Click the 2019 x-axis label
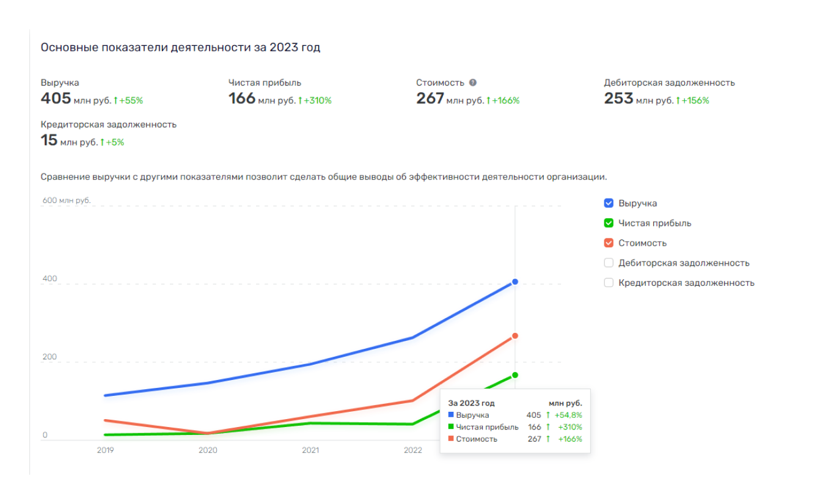Viewport: 831px width, 504px height. (106, 450)
